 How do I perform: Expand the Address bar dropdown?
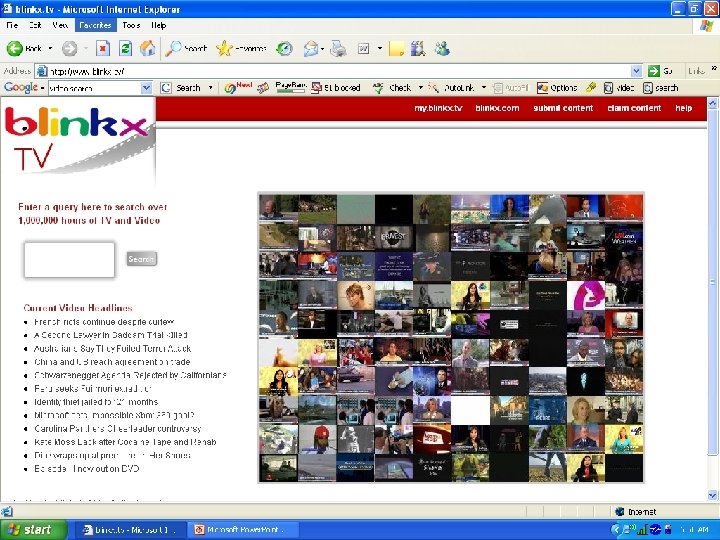(636, 71)
